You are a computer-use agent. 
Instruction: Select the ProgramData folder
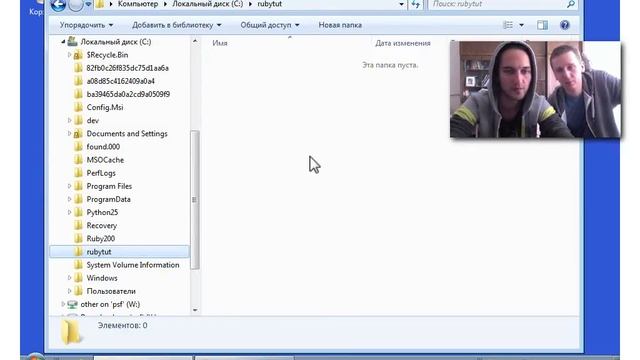108,199
